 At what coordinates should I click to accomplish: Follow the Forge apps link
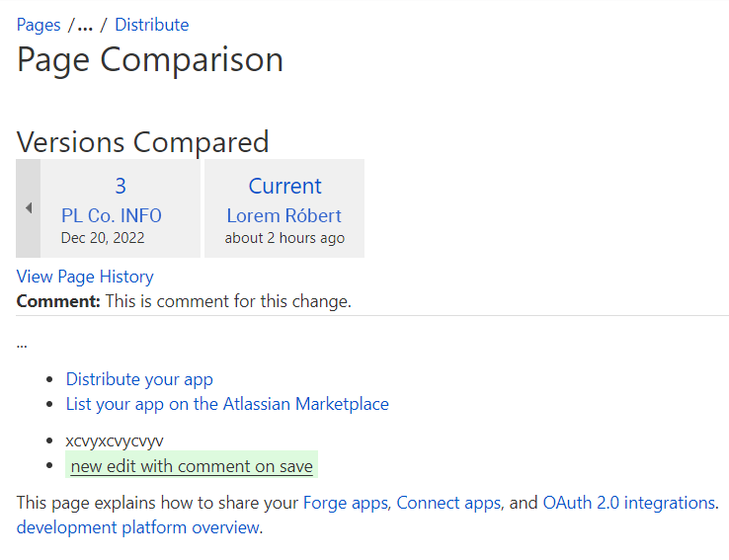(347, 503)
